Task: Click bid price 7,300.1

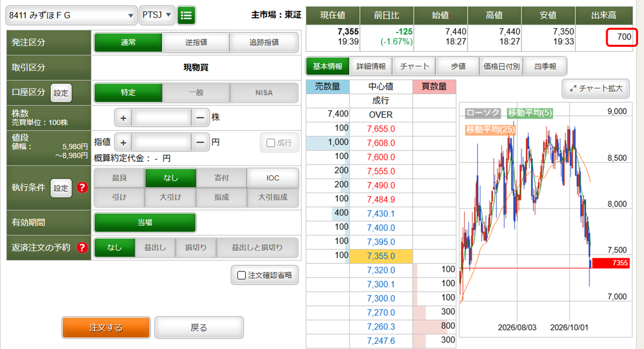Action: click(x=381, y=284)
